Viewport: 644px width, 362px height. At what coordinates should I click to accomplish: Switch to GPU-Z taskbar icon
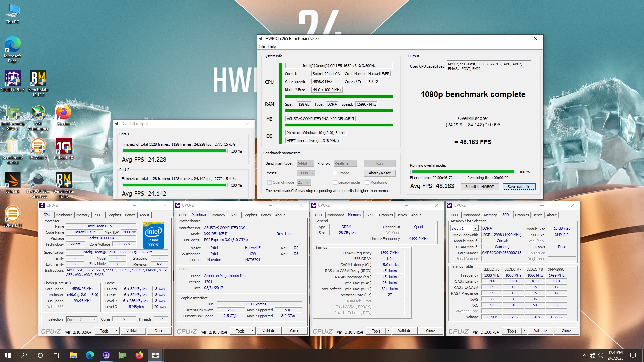[123, 355]
